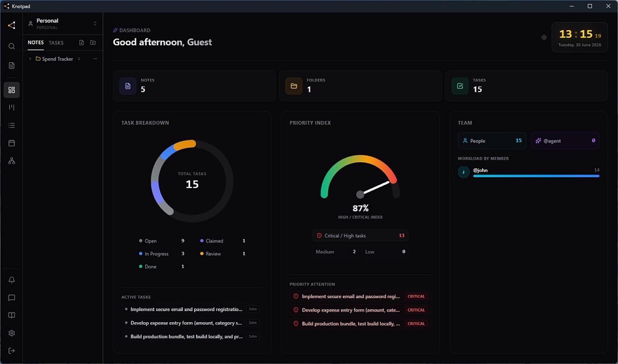
Task: Click the priority index gauge
Action: coord(360,177)
